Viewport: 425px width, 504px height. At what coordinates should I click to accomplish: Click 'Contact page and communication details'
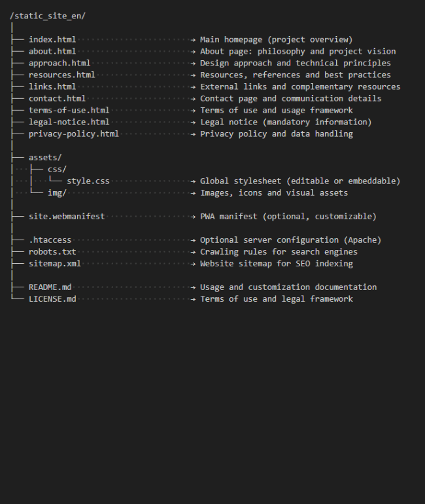click(291, 98)
